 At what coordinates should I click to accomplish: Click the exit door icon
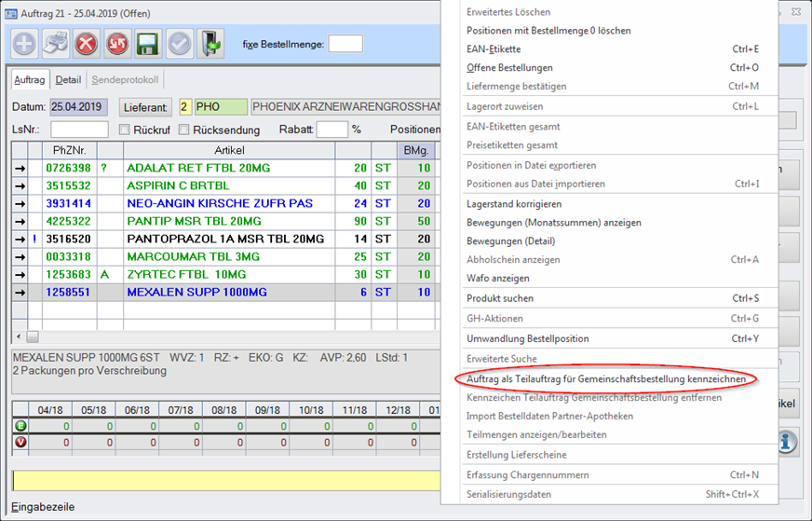coord(212,44)
